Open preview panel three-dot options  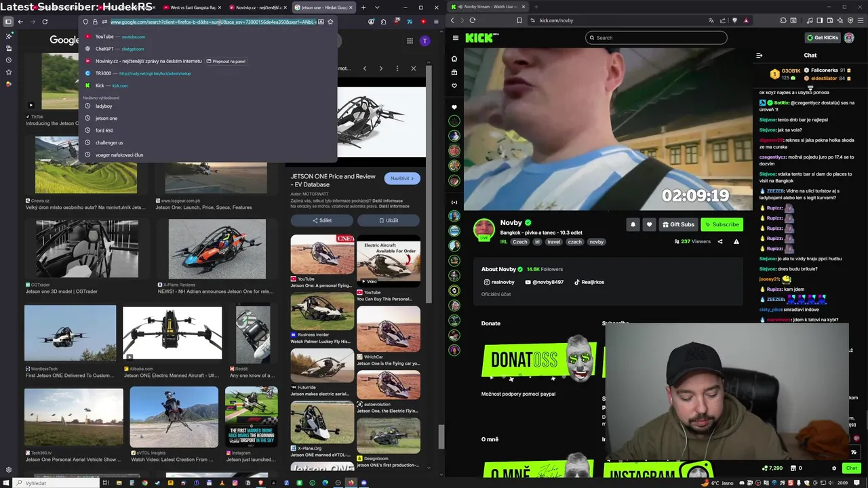[x=397, y=68]
